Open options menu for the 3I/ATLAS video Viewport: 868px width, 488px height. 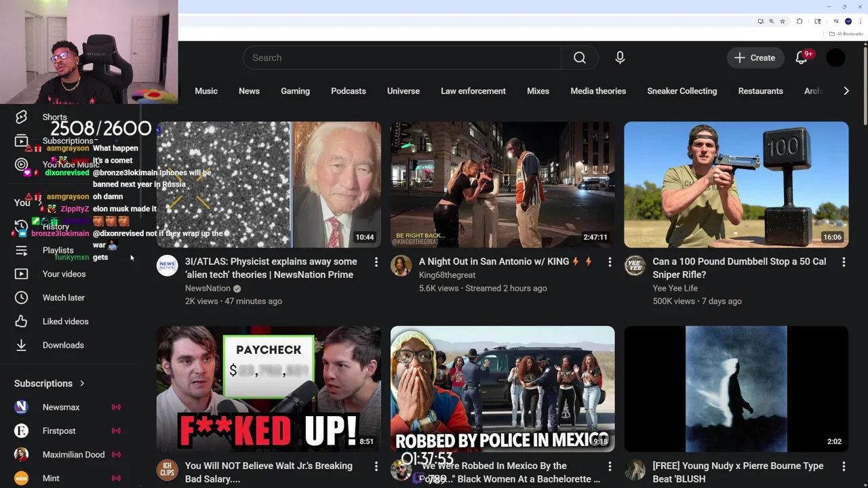click(376, 262)
